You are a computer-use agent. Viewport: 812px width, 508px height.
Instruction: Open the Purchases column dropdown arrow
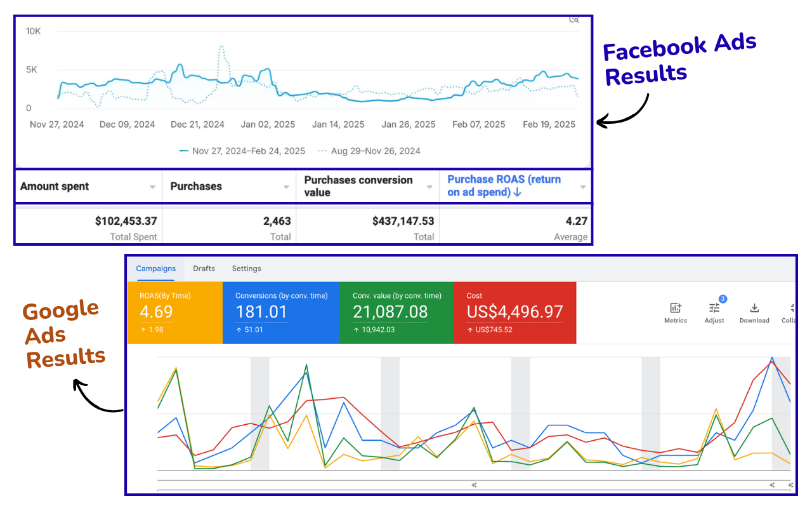pos(285,186)
